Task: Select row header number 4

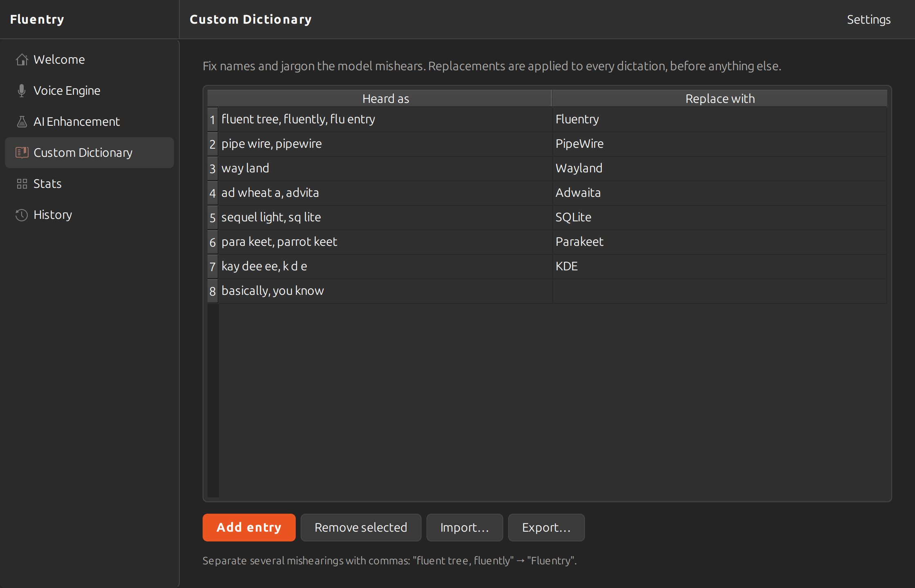Action: [x=213, y=193]
